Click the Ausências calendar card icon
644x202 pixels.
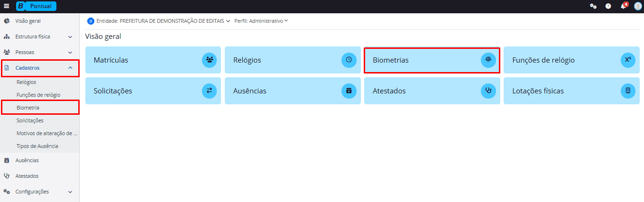click(x=349, y=91)
